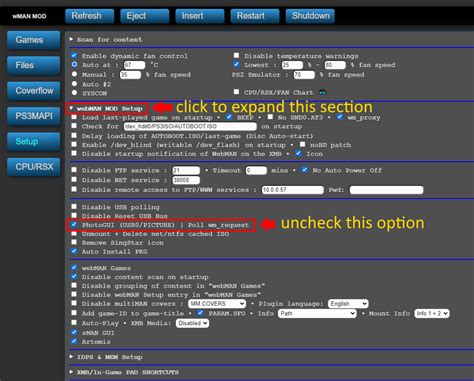The image size is (474, 381).
Task: Toggle the noBD patch checkbox
Action: tap(302, 145)
